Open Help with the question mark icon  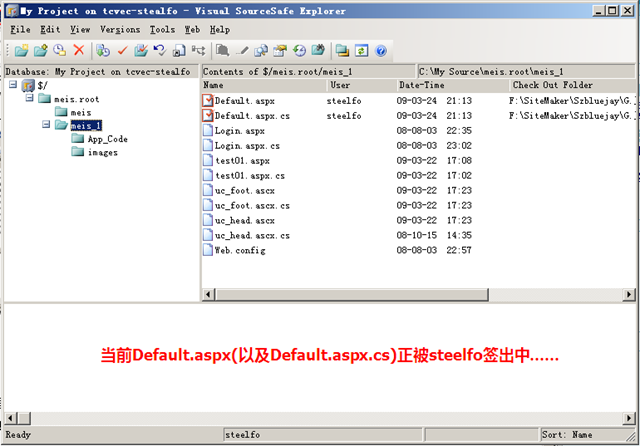click(x=381, y=50)
